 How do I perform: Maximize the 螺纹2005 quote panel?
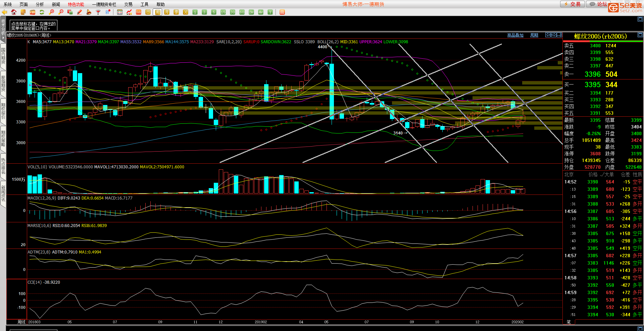(640, 35)
